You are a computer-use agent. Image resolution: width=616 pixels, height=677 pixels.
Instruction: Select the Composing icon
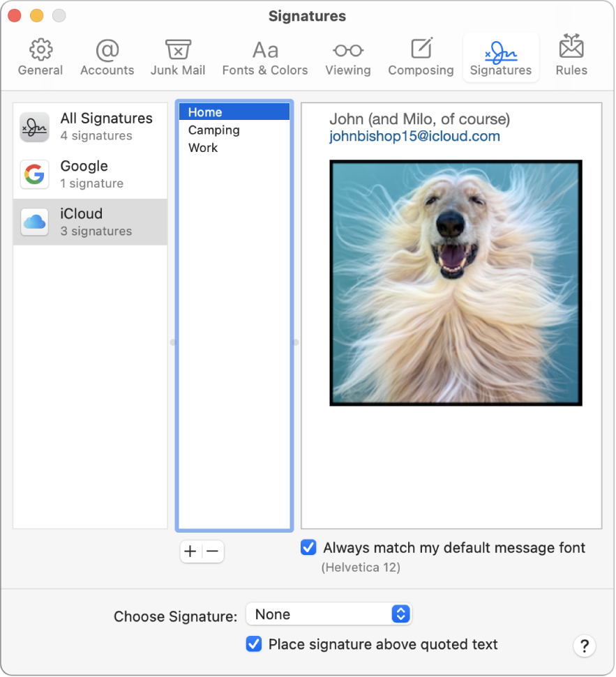point(421,57)
